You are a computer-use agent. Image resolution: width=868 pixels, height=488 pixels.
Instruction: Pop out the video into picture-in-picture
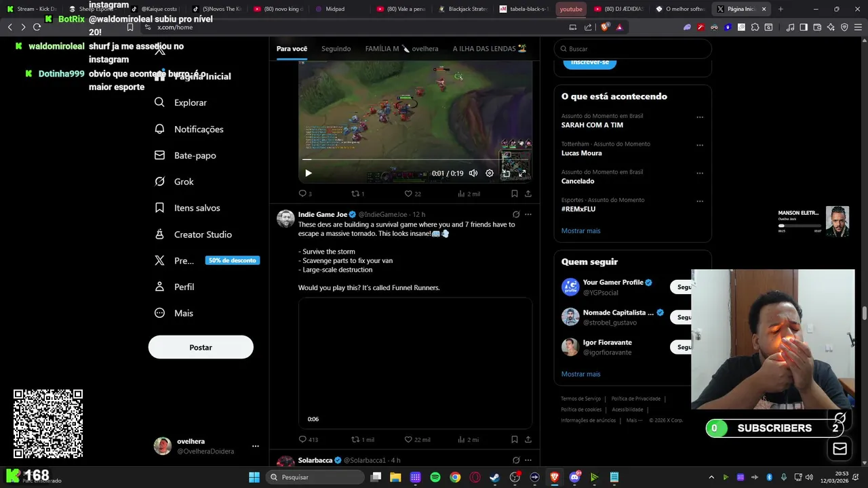point(506,173)
